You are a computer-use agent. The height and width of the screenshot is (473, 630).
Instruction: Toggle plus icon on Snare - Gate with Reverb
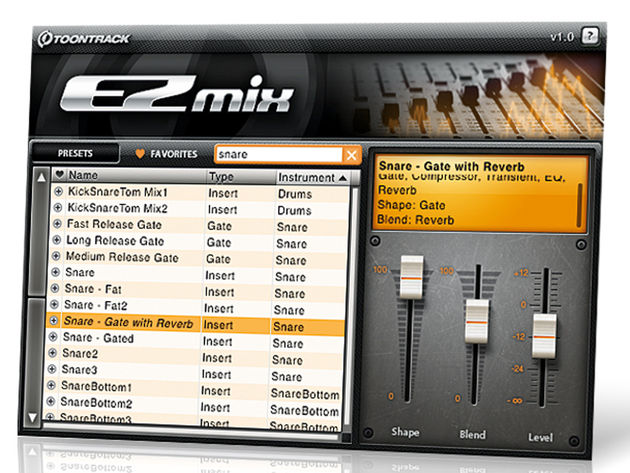(x=53, y=320)
